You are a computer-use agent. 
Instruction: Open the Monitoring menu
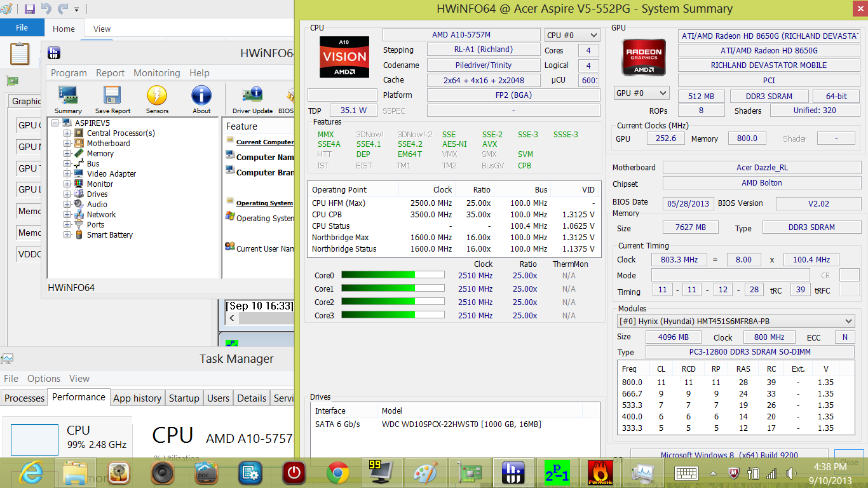156,73
